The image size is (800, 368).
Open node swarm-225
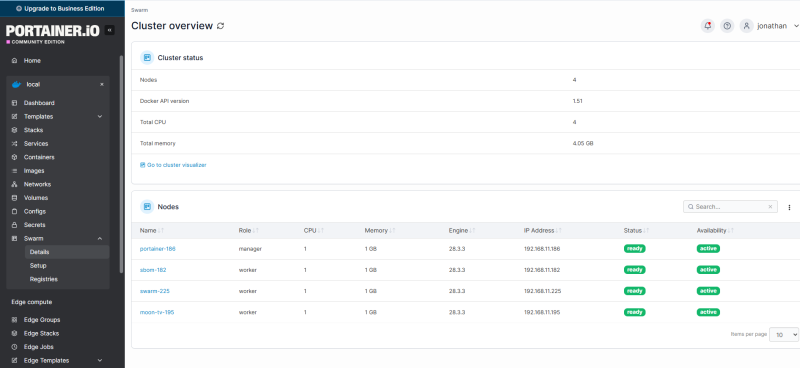click(155, 291)
